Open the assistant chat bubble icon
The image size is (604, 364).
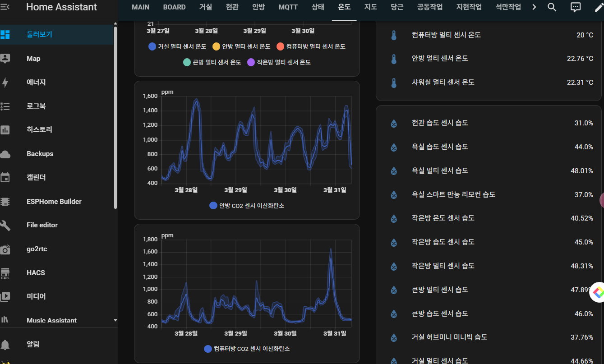575,7
